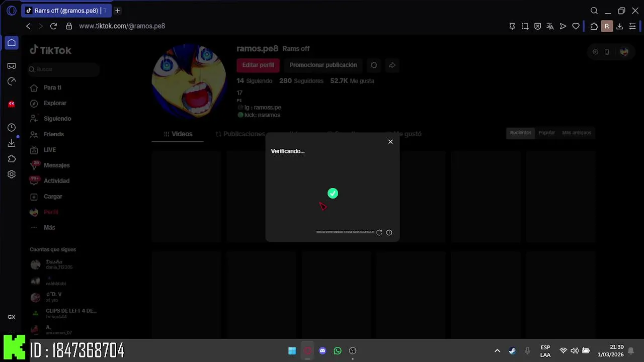644x362 pixels.
Task: Open the 280 Seguidores list
Action: coord(301,80)
